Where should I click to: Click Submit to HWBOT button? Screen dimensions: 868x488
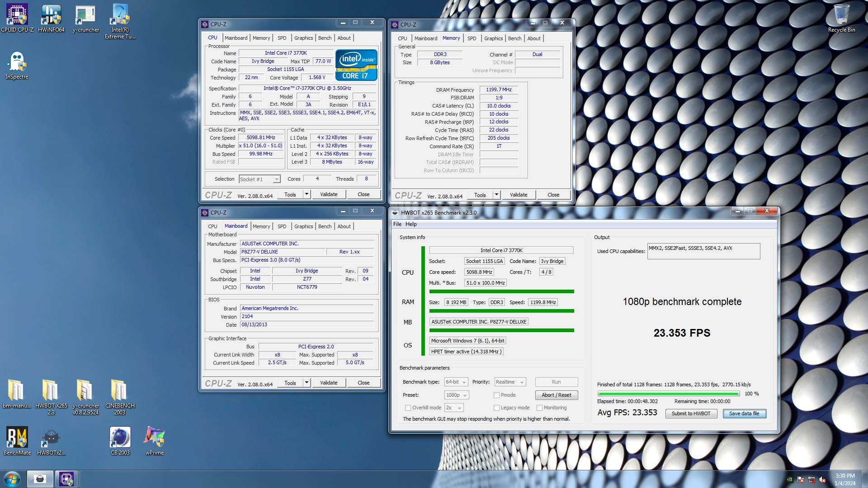point(691,413)
